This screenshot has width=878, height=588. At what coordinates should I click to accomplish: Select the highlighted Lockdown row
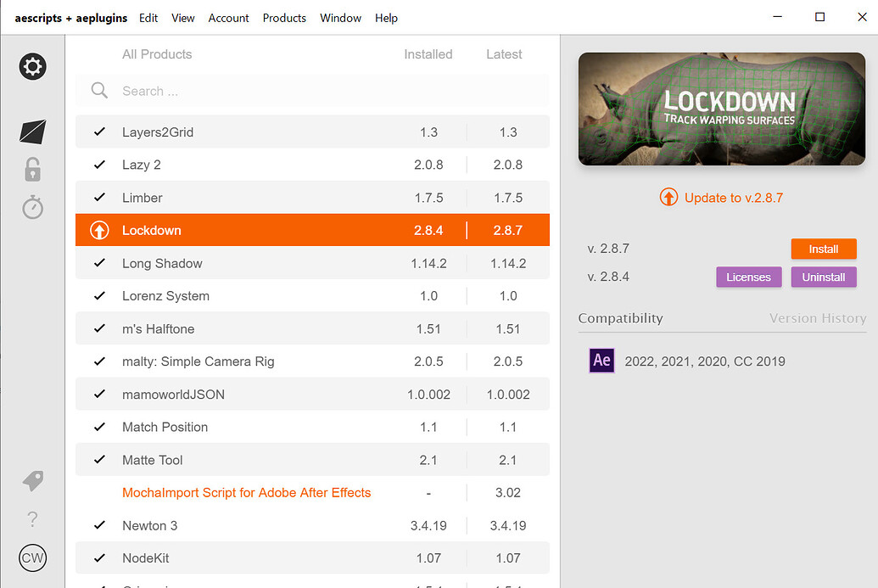coord(312,230)
